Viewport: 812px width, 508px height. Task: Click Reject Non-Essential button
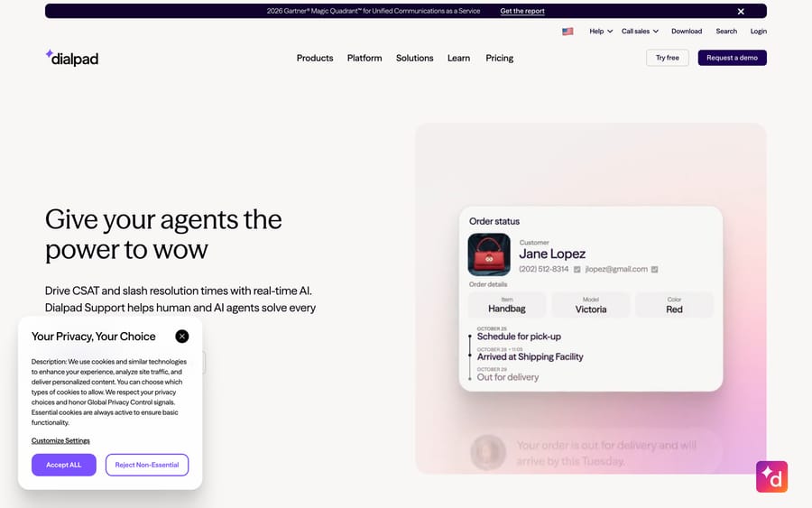(147, 465)
